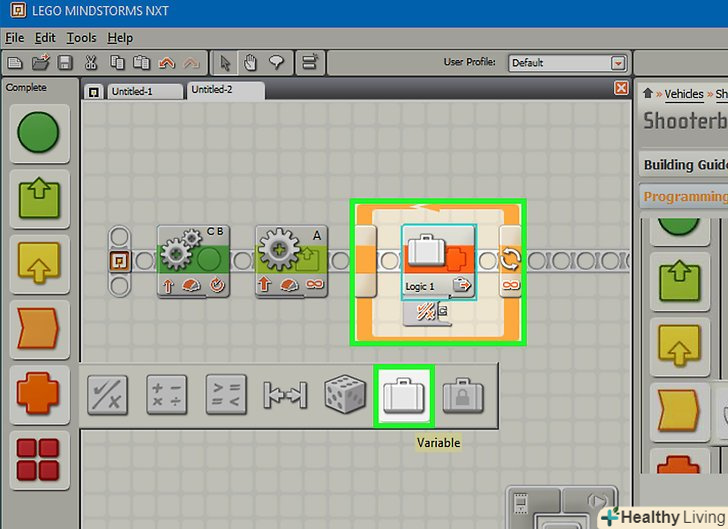The image size is (728, 529).
Task: Select the Variable block labeled Logic 1
Action: coord(439,261)
